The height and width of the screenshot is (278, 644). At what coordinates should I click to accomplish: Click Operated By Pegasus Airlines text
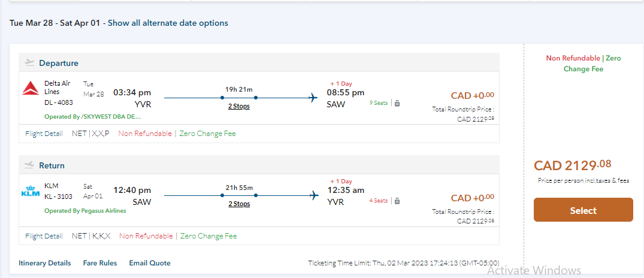85,211
